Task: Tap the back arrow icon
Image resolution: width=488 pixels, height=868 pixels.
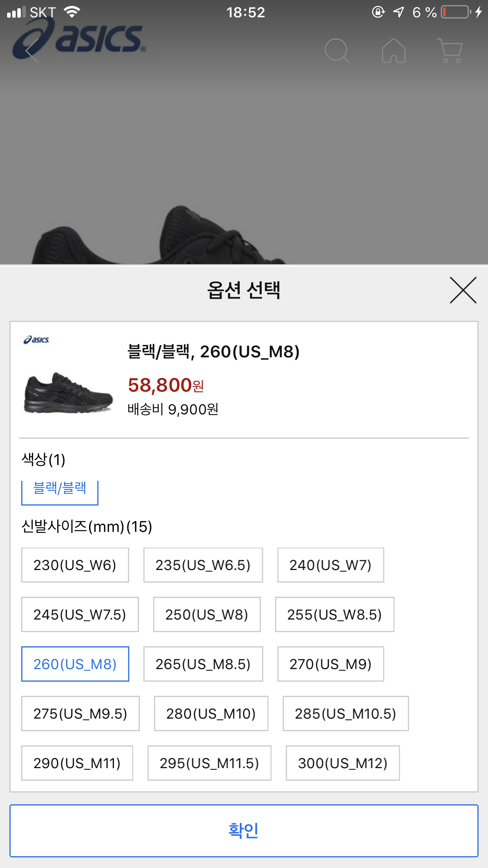Action: [x=31, y=50]
